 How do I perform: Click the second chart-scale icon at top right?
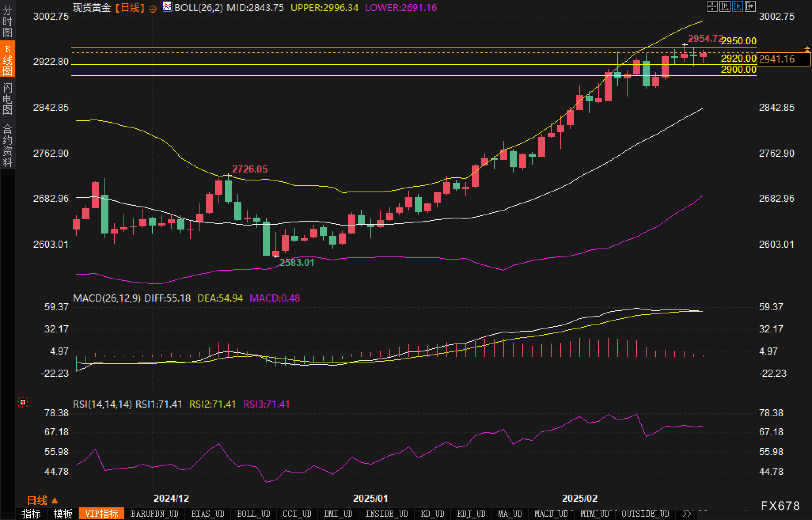tap(725, 6)
